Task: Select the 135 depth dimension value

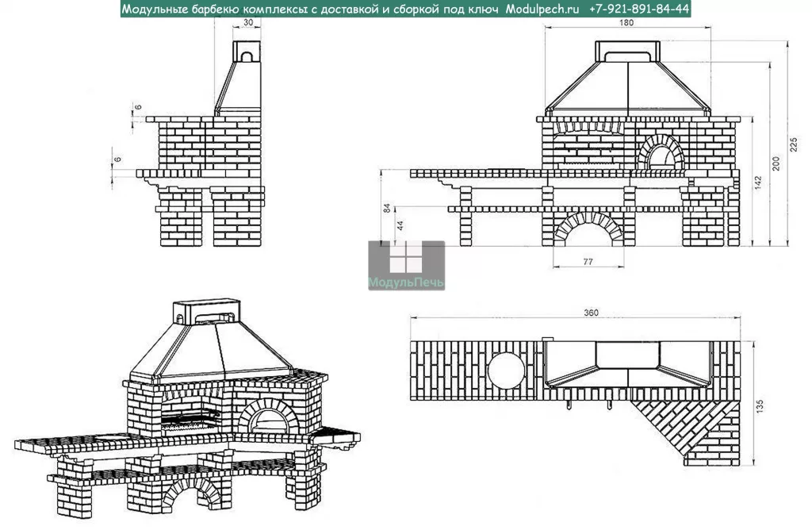Action: point(760,405)
